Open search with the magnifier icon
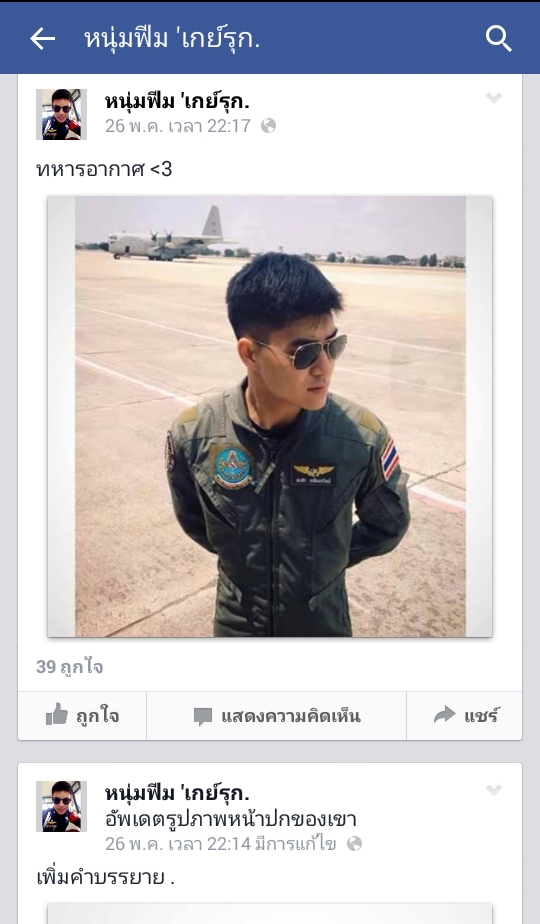 pyautogui.click(x=499, y=39)
